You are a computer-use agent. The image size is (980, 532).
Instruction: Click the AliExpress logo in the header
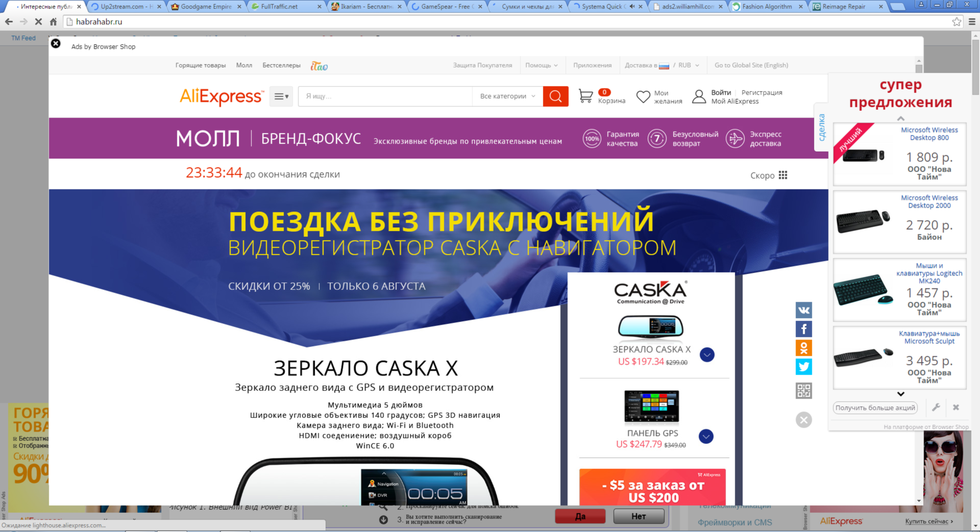tap(222, 96)
